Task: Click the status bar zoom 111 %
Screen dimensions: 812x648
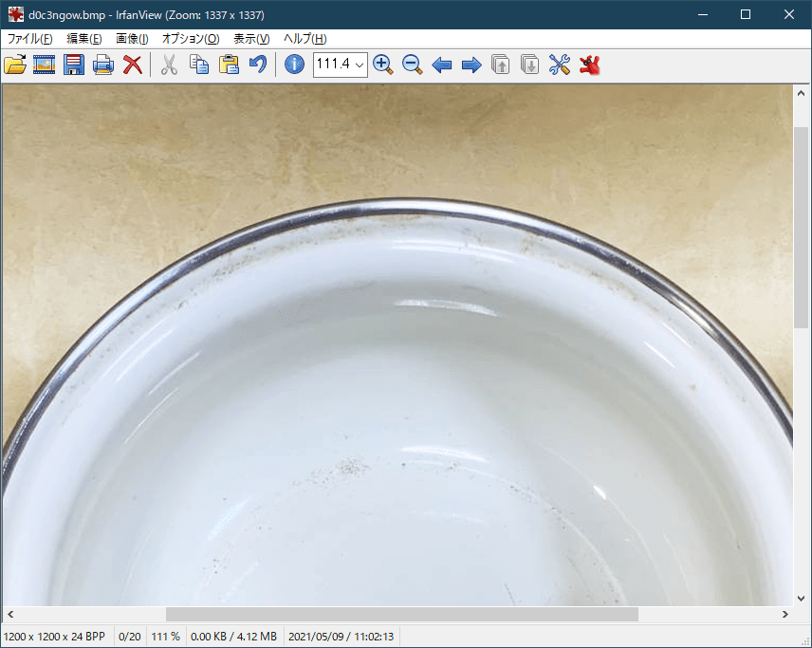Action: coord(166,636)
